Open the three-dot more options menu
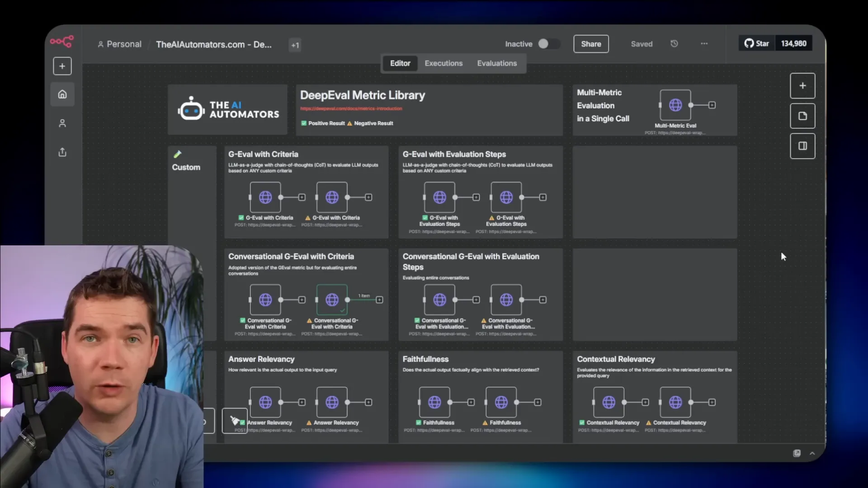The height and width of the screenshot is (488, 868). point(704,44)
